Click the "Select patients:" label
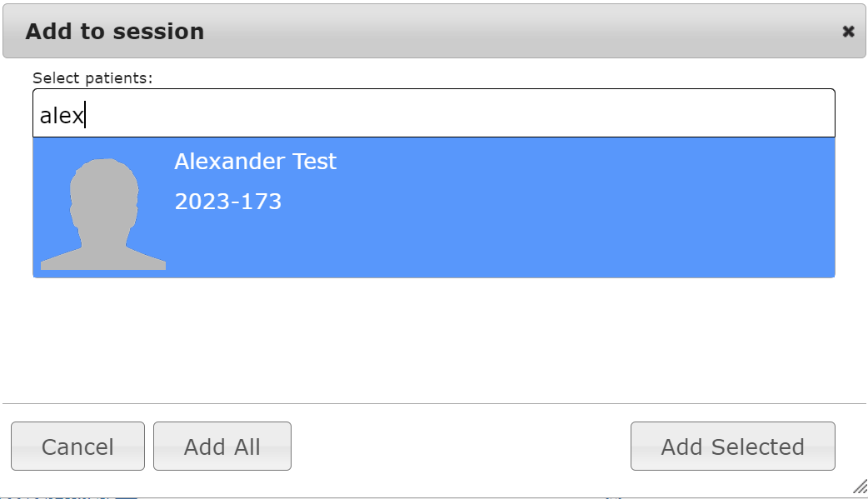Screen dimensions: 868x499 click(93, 78)
